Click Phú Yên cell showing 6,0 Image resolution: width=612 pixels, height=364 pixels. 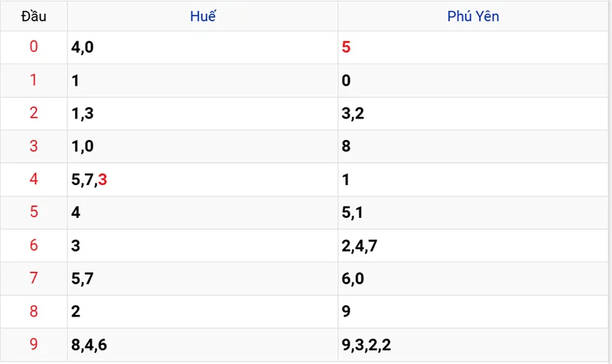(x=353, y=278)
